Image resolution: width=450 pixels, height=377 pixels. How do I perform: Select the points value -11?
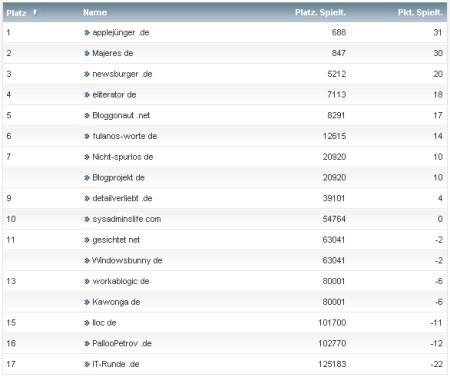point(436,323)
